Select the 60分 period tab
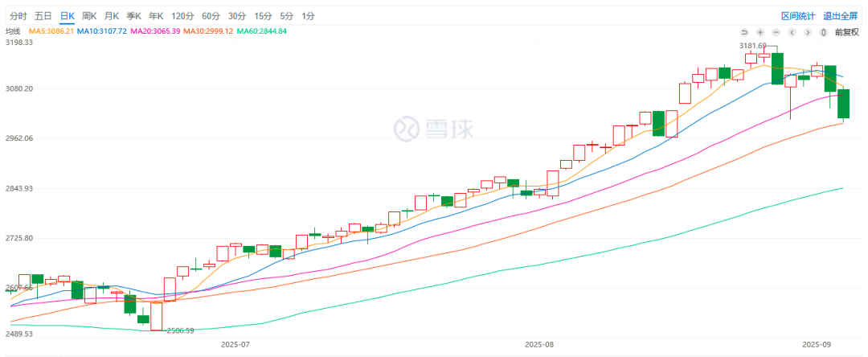The height and width of the screenshot is (357, 868). [211, 16]
